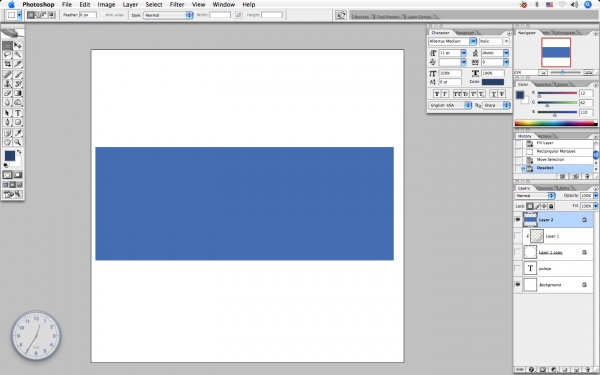Toggle lock transparent pixels
The width and height of the screenshot is (600, 375).
530,206
